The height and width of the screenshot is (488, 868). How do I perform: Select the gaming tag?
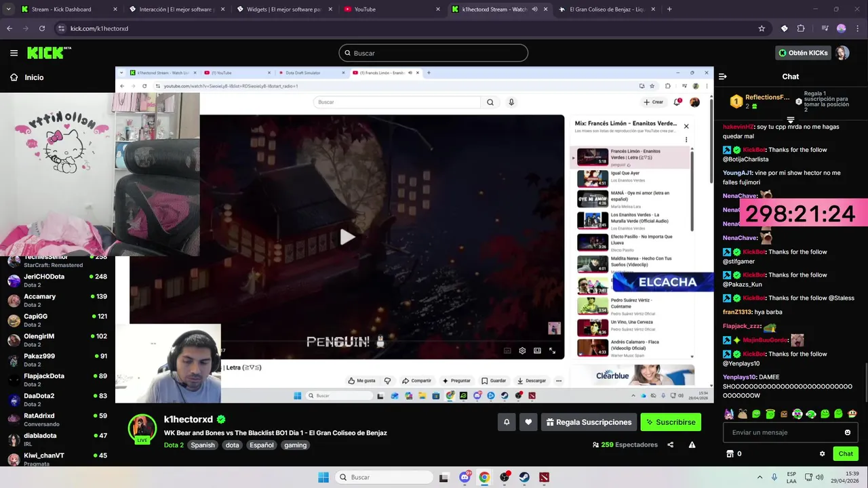[296, 445]
